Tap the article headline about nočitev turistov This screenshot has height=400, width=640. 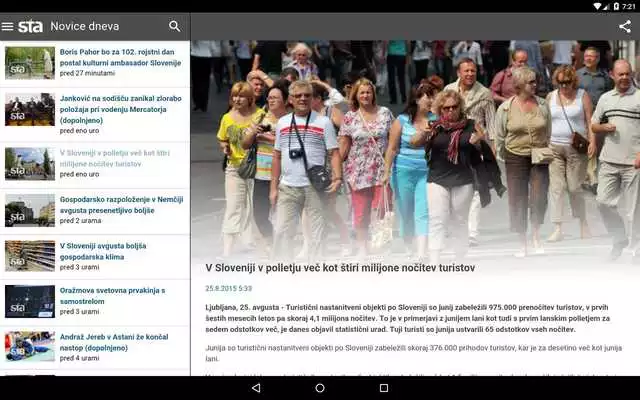coord(340,268)
